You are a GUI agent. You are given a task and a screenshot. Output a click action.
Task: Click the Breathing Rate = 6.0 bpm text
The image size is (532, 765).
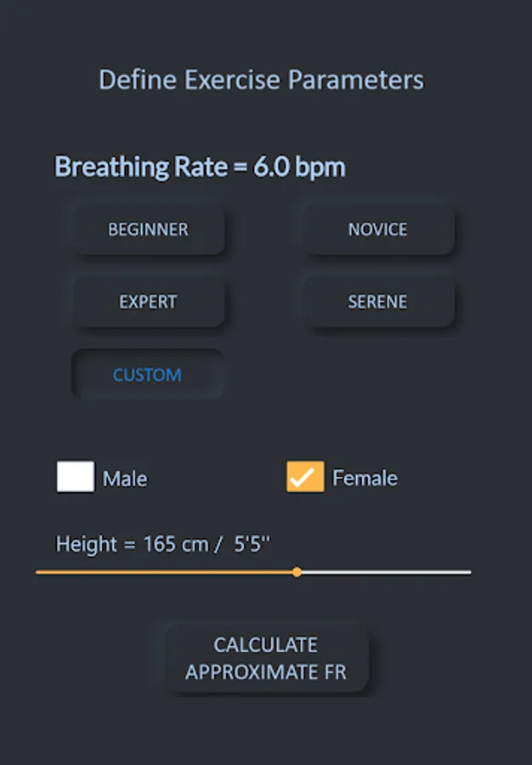(200, 167)
